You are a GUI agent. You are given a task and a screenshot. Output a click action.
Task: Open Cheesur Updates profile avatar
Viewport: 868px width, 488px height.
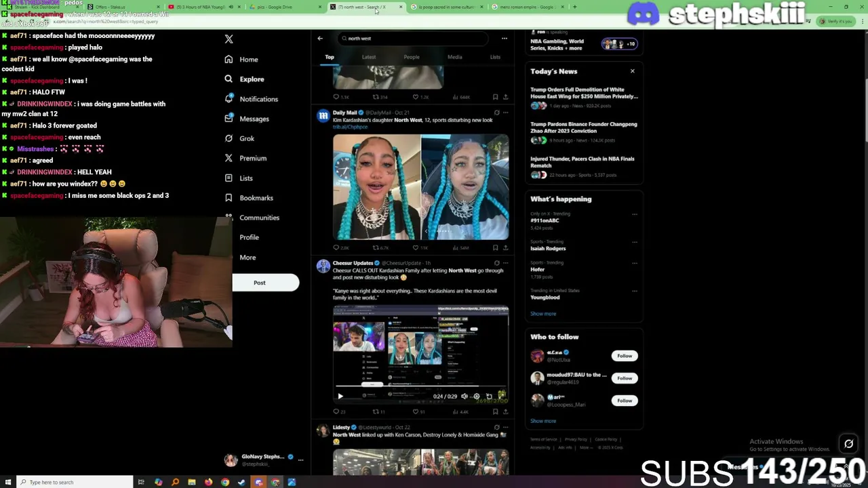[323, 266]
